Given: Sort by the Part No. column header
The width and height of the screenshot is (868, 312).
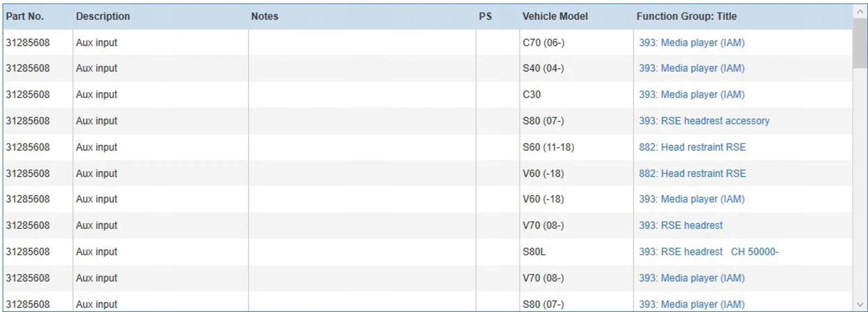Looking at the screenshot, I should [x=25, y=16].
